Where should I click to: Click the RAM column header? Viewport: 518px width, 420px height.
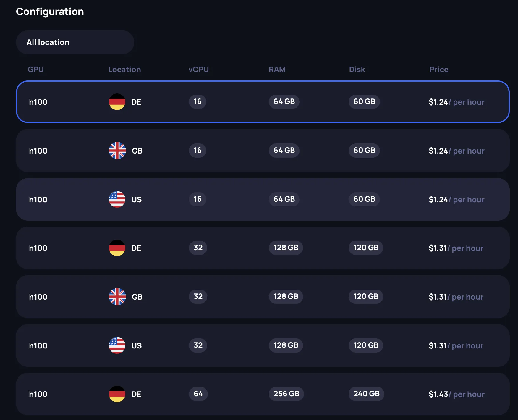(277, 69)
